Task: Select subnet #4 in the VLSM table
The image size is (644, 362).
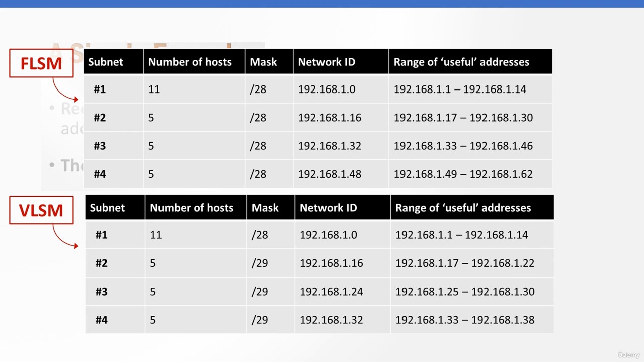Action: (101, 320)
